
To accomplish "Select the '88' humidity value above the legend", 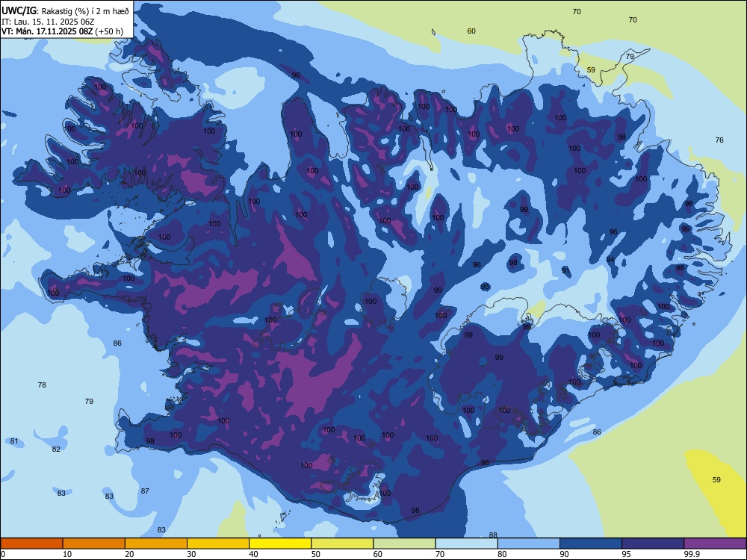I will coord(493,535).
